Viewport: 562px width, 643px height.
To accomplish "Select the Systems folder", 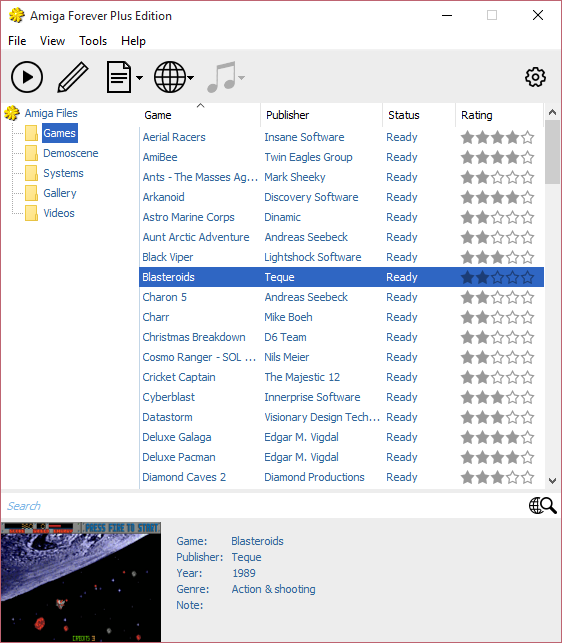I will click(63, 173).
